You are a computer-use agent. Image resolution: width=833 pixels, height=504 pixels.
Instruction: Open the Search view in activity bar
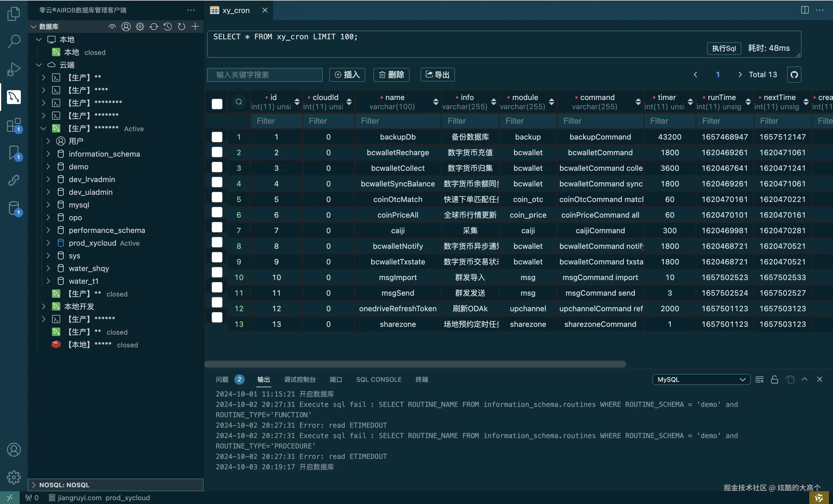14,41
